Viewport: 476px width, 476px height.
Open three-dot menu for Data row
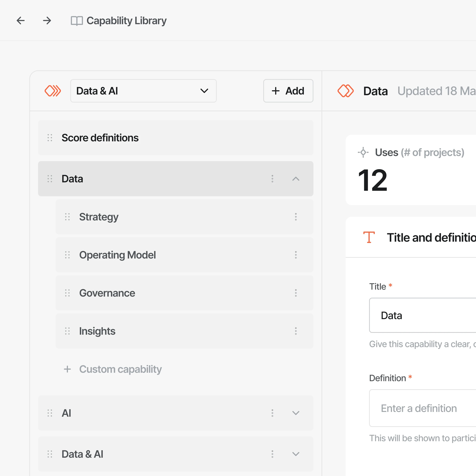point(272,179)
